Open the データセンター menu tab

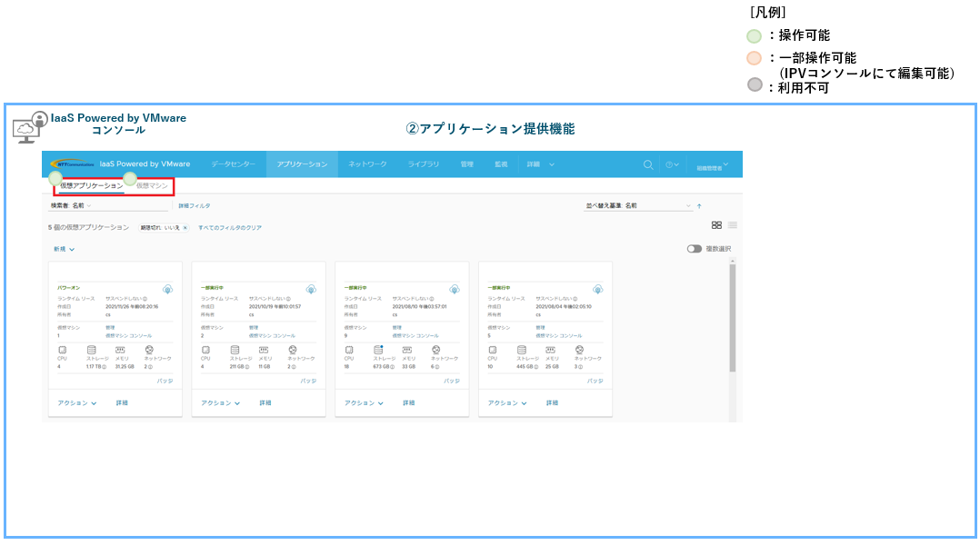point(234,164)
